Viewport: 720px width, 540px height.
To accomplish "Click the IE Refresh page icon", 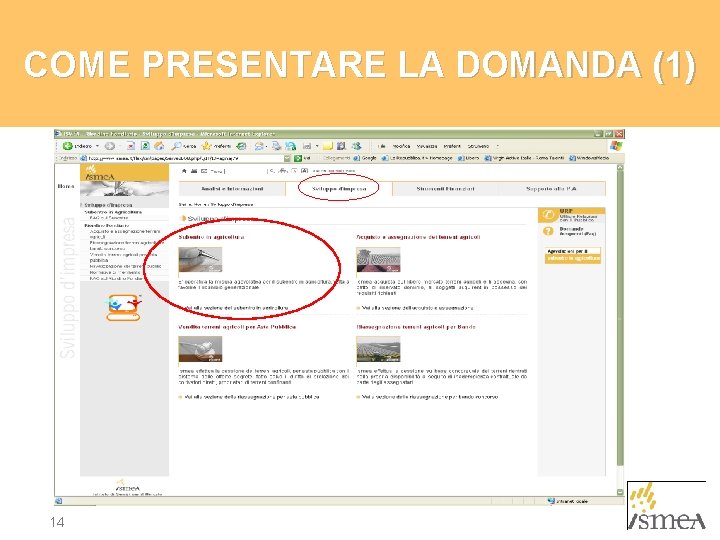I will 145,146.
